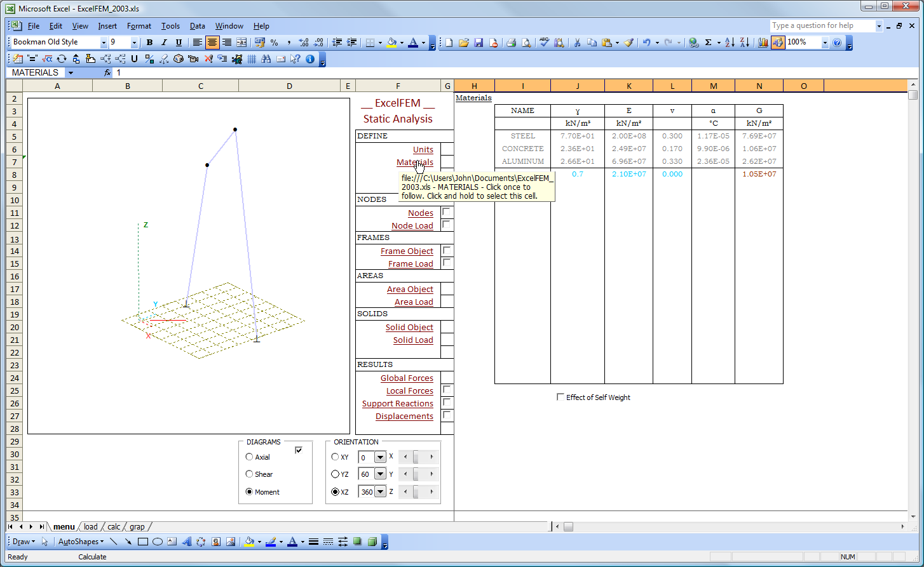The image size is (924, 567).
Task: Open the font size dropdown
Action: [x=134, y=43]
